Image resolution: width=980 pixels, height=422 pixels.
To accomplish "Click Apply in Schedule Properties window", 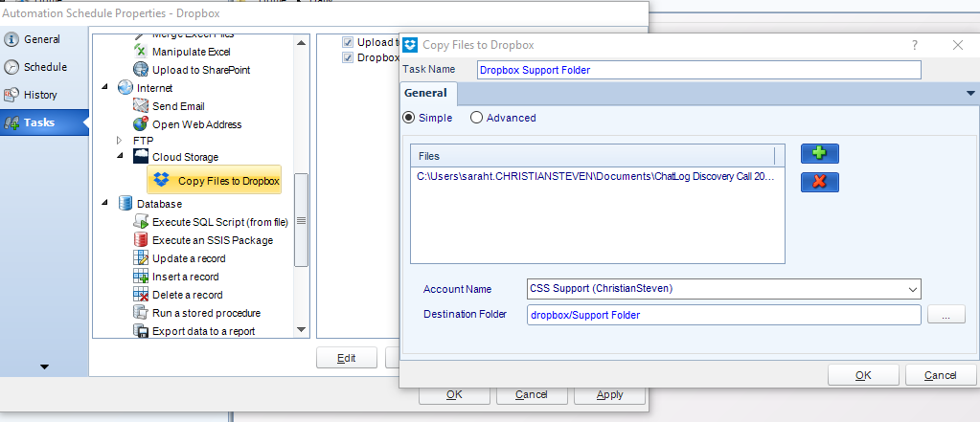I will pos(609,394).
